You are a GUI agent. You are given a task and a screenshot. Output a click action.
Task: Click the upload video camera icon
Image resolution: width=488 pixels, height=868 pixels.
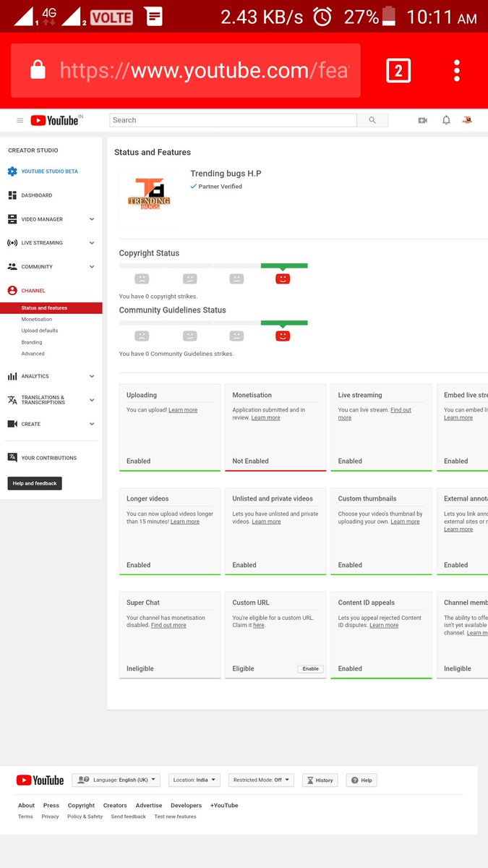click(423, 120)
